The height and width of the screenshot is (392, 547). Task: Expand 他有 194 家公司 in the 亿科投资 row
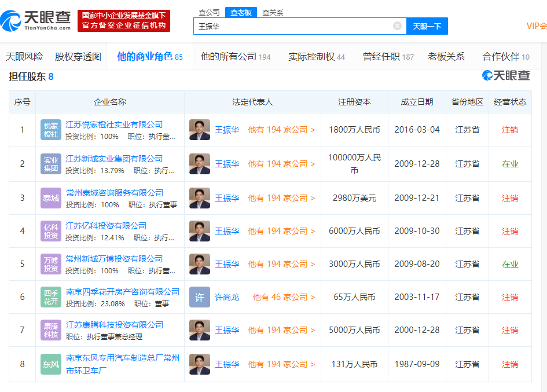pos(281,231)
